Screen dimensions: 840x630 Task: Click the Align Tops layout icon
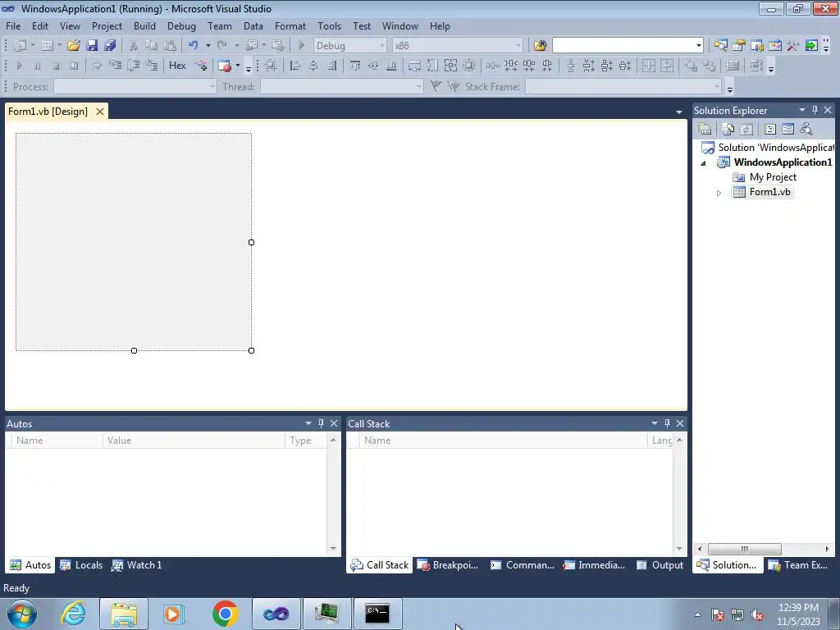pyautogui.click(x=355, y=66)
